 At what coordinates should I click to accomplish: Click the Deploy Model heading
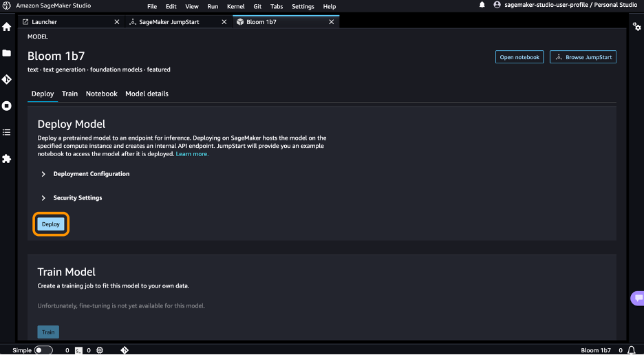point(72,124)
